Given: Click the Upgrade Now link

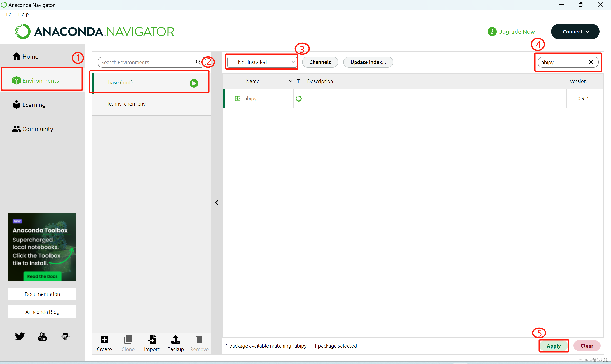Looking at the screenshot, I should (516, 32).
